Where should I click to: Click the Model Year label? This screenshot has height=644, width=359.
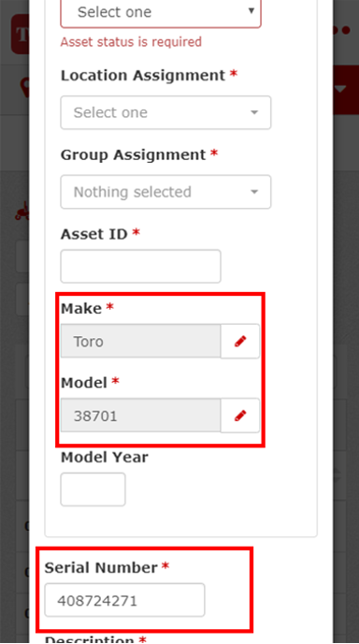tap(105, 457)
